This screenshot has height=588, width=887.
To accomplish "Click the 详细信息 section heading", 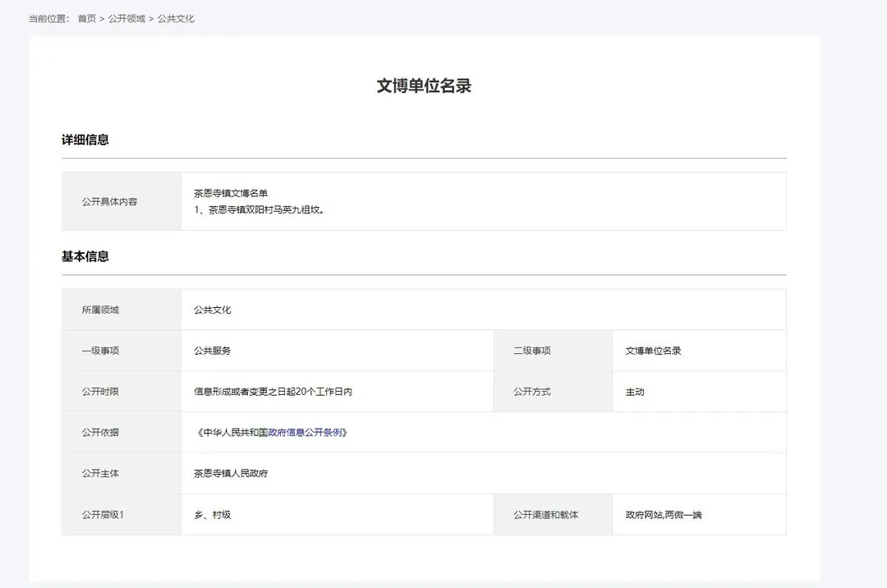I will click(x=85, y=140).
